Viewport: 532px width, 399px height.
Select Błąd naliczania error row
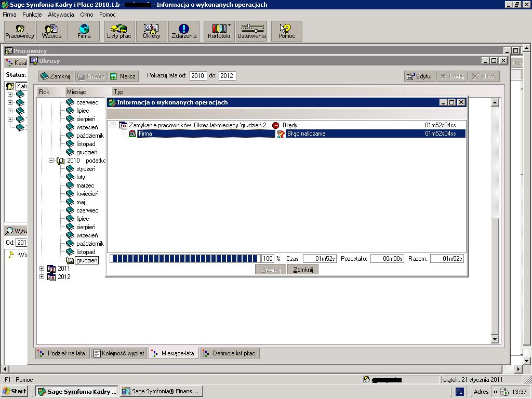coord(307,134)
